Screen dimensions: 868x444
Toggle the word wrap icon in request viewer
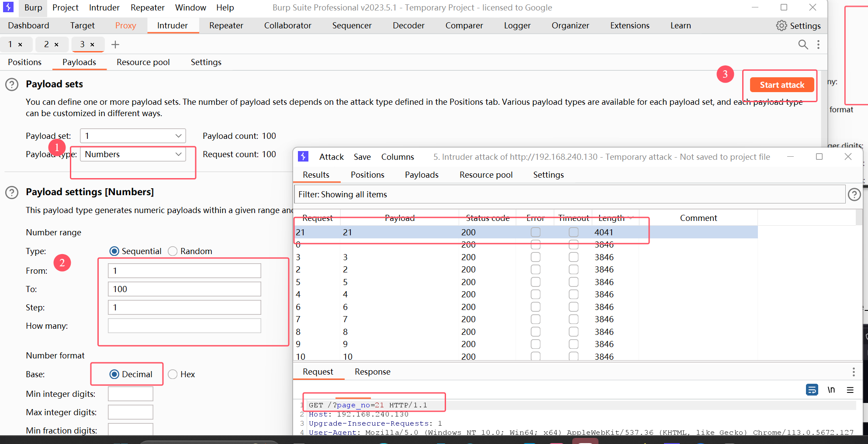[812, 389]
